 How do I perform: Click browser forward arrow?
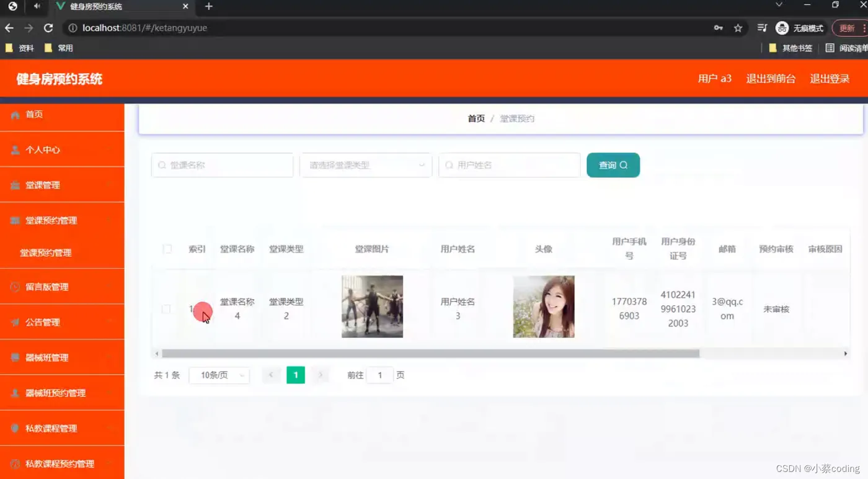coord(29,28)
